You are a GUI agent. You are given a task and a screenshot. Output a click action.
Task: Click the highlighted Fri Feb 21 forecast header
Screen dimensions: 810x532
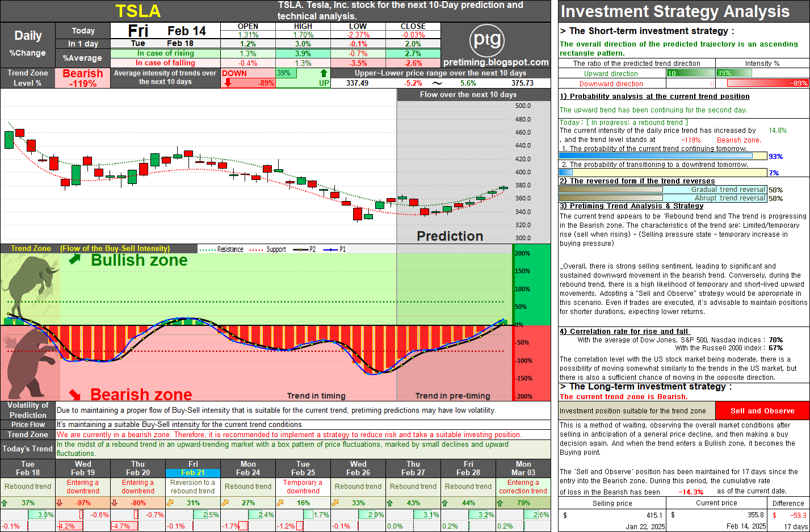pos(193,468)
